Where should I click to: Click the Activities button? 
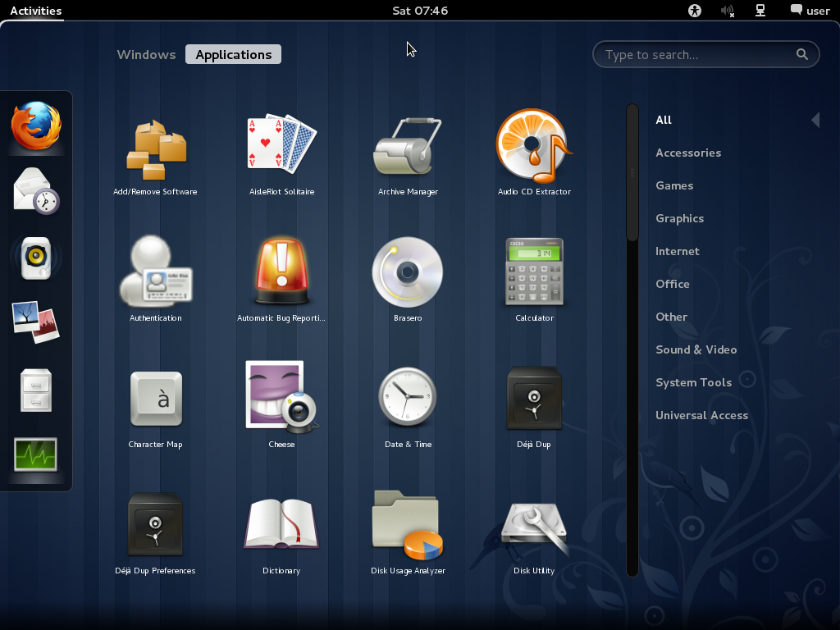tap(36, 11)
